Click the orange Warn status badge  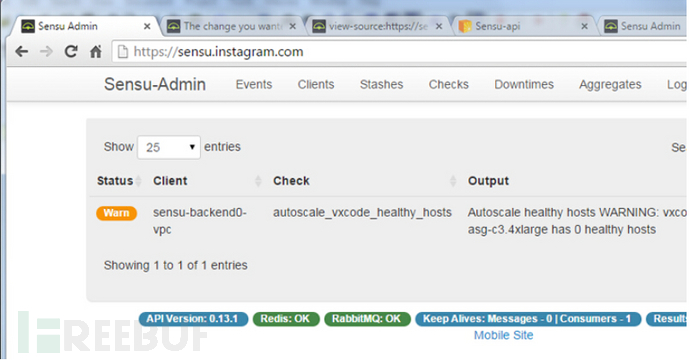point(117,213)
